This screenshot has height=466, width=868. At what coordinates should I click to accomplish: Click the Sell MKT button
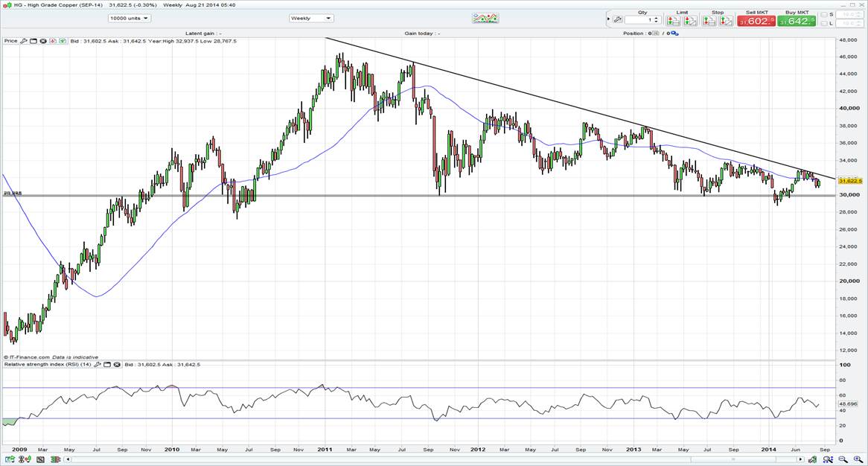[x=756, y=21]
